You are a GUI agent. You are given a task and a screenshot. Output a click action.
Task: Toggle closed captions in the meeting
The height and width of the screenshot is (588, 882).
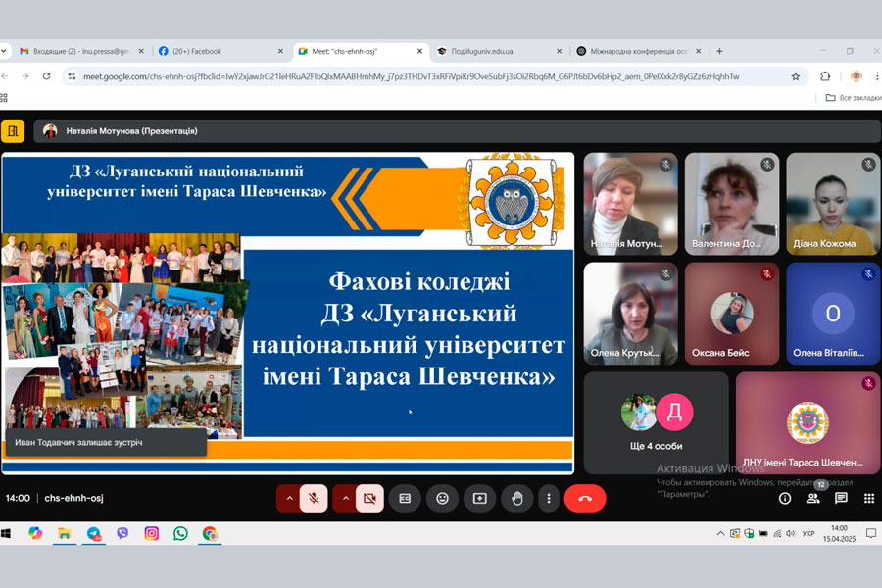point(404,498)
